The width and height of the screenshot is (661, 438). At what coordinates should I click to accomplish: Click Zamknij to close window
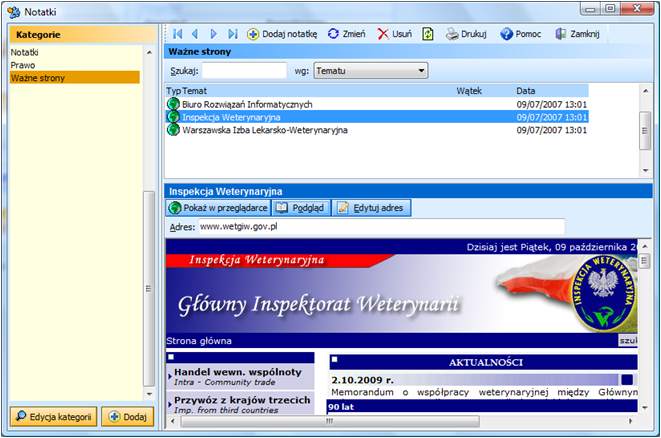coord(577,34)
